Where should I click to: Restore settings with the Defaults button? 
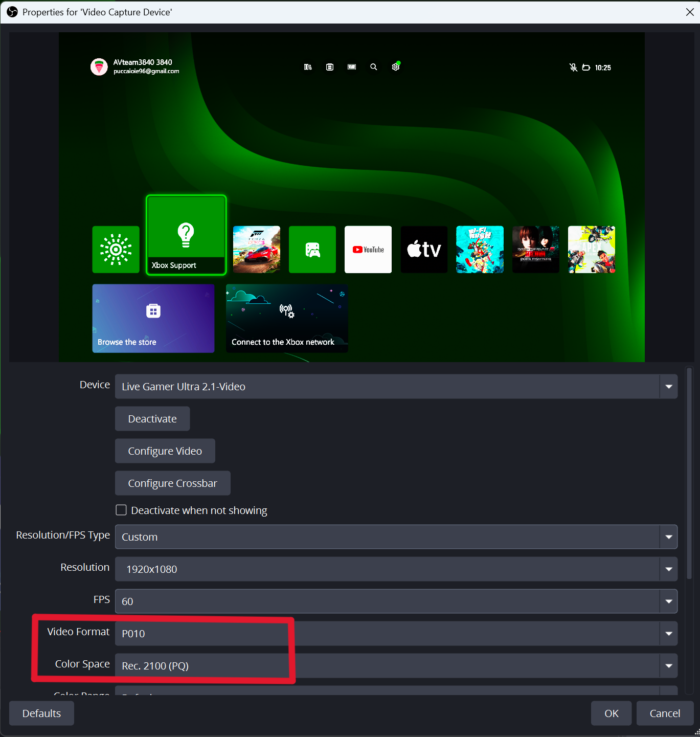coord(41,713)
